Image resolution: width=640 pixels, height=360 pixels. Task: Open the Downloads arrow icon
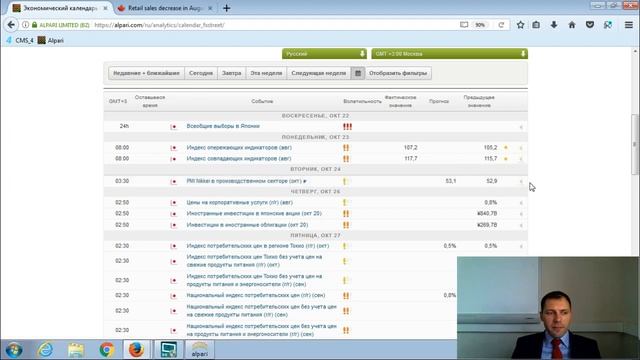554,25
